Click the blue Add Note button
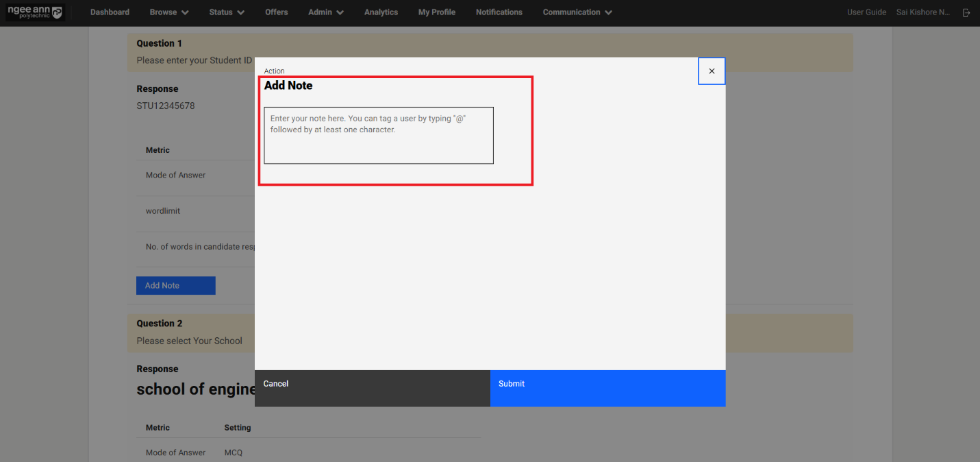The width and height of the screenshot is (980, 462). pyautogui.click(x=176, y=286)
